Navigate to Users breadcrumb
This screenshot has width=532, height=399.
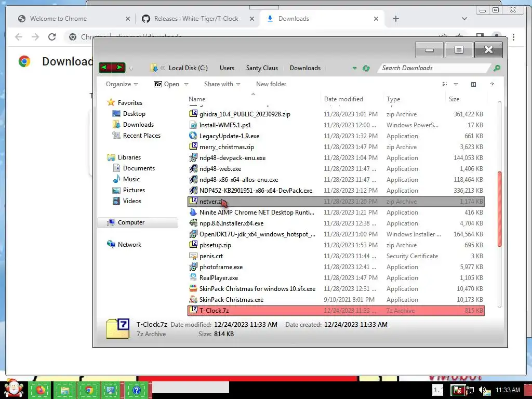(x=227, y=68)
